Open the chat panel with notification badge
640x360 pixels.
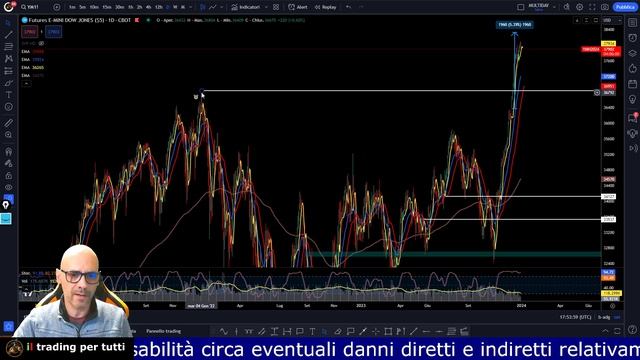click(x=632, y=118)
